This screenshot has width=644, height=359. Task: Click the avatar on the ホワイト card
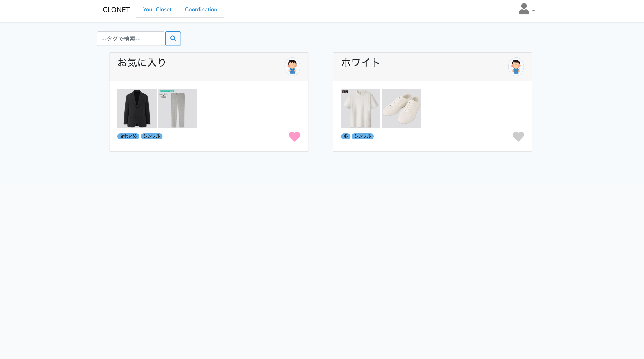[516, 67]
